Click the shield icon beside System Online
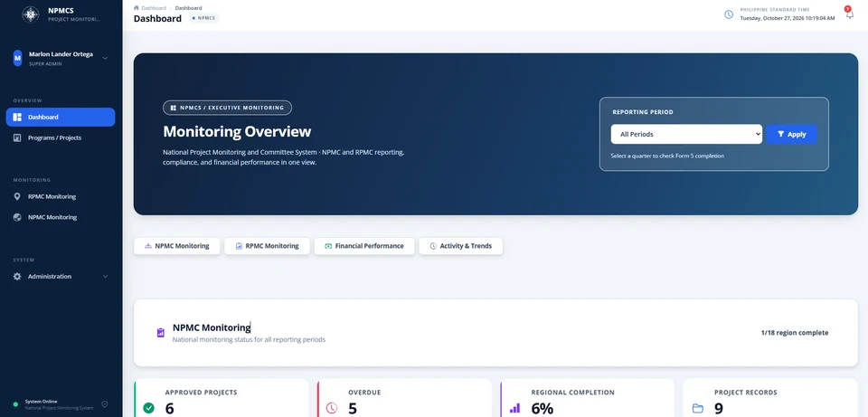The width and height of the screenshot is (868, 417). click(105, 404)
